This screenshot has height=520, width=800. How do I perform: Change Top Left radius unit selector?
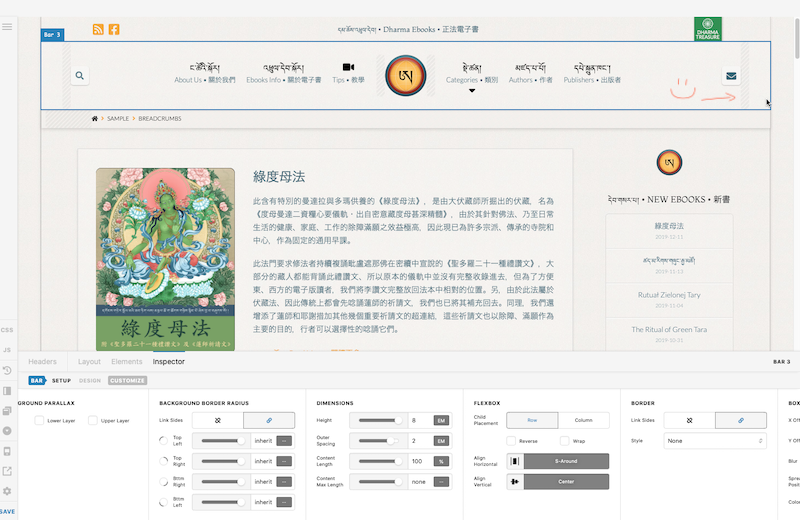(284, 441)
